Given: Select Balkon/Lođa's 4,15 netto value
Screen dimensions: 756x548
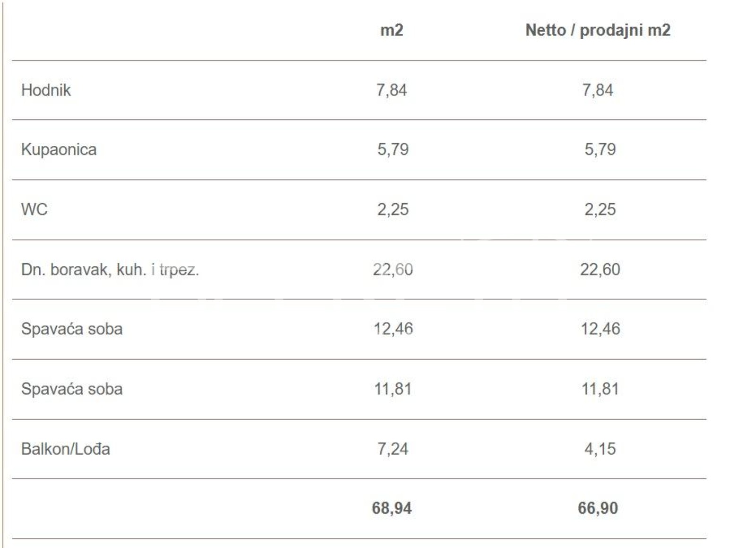Looking at the screenshot, I should point(600,449).
